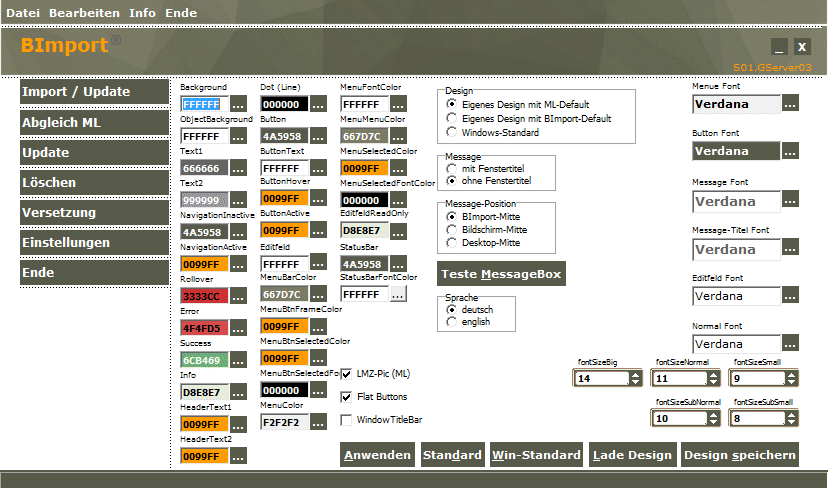The height and width of the screenshot is (489, 828).
Task: Click Teste MessageBox button
Action: pyautogui.click(x=501, y=274)
